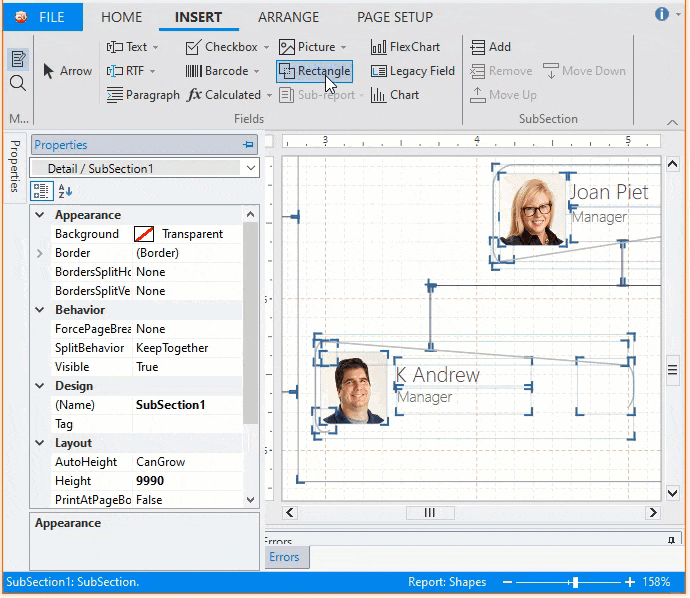Switch to the ARRANGE ribbon tab
Screen dimensions: 690x598
point(288,17)
